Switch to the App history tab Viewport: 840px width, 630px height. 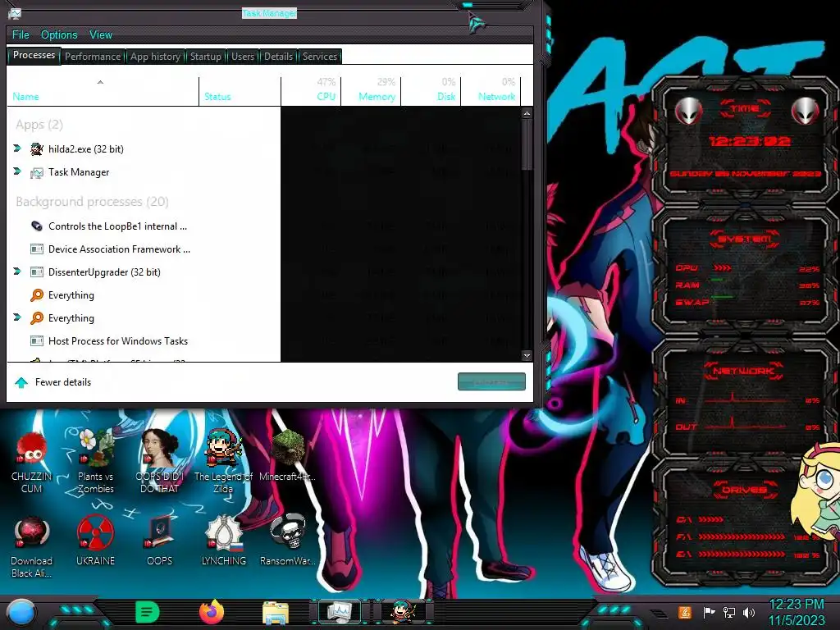point(155,57)
